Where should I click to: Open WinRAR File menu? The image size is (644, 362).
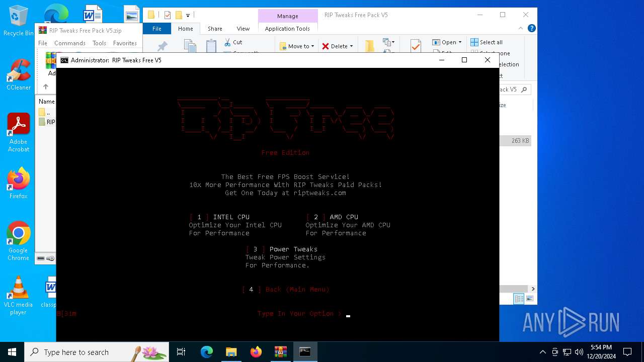pos(43,43)
